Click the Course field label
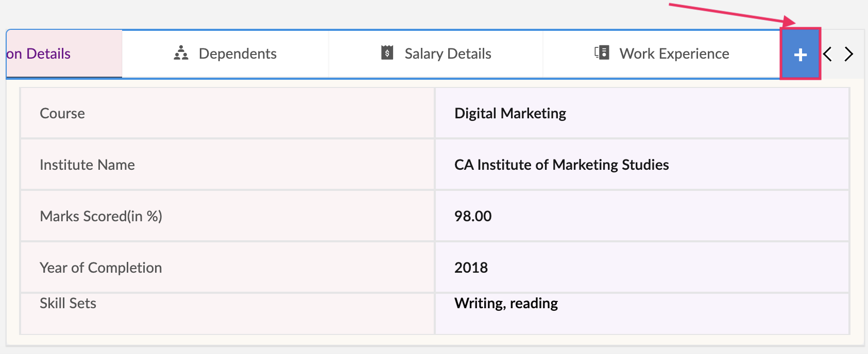 coord(62,113)
